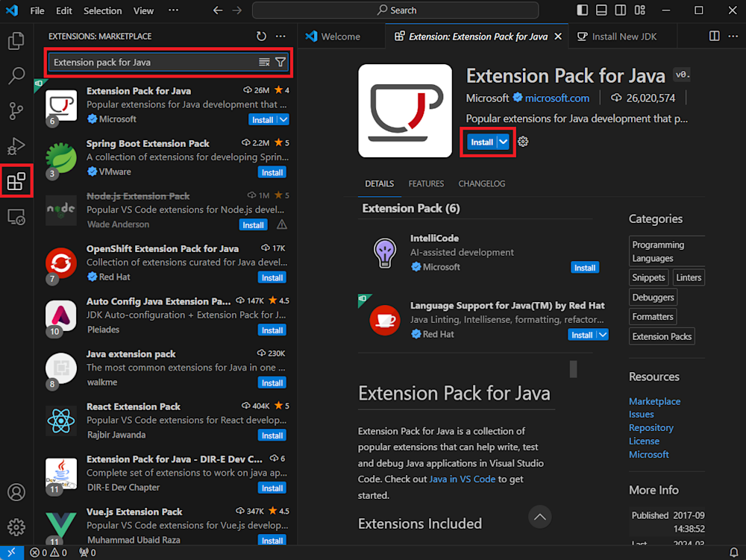
Task: Install the Spring Boot Extension Pack
Action: 272,172
